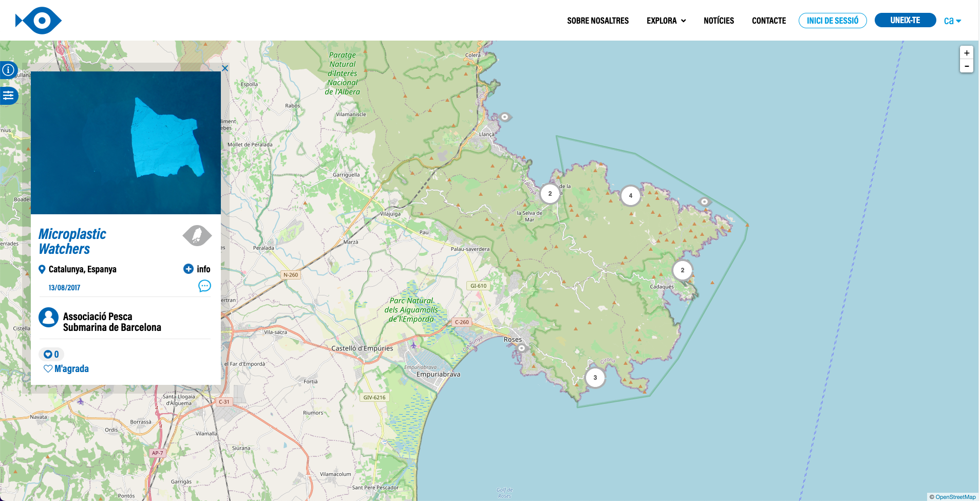Expand the cluster marker labeled 4
The image size is (980, 501).
[630, 196]
